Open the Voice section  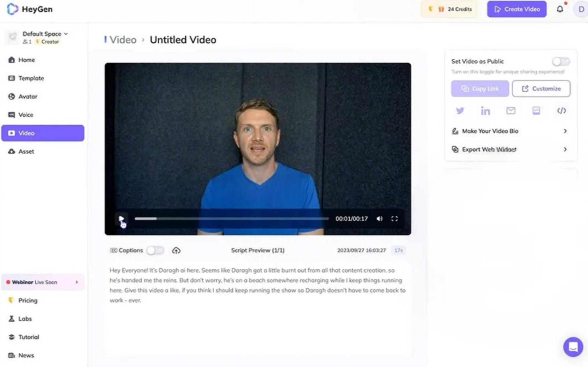pos(26,115)
